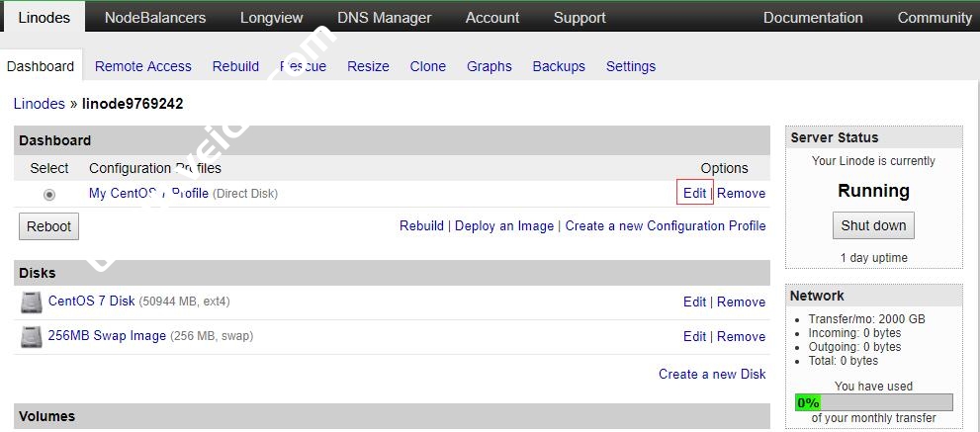Open the Backups sub-tab

click(559, 66)
